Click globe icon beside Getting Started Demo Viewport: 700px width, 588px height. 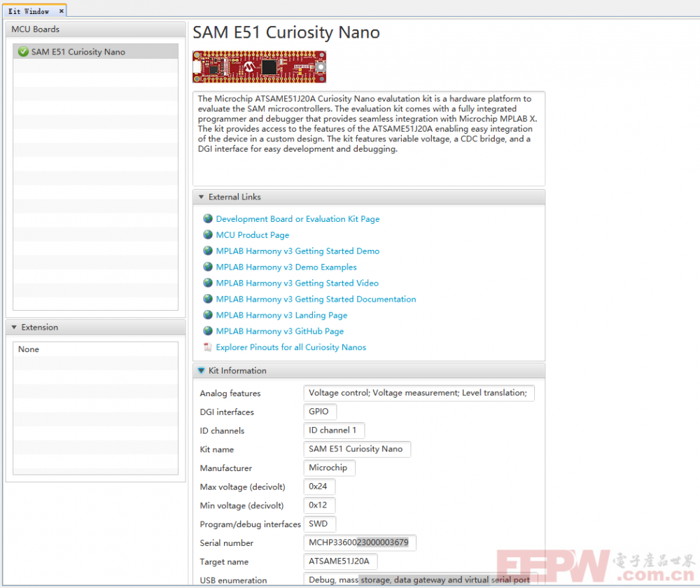[208, 251]
